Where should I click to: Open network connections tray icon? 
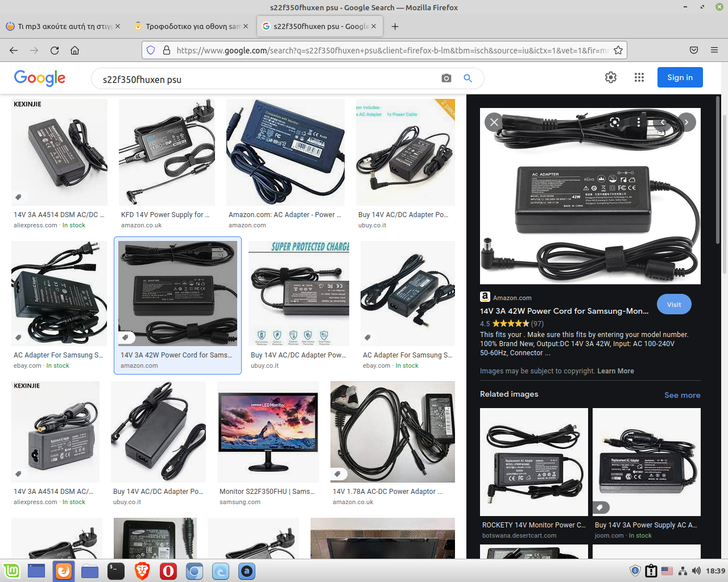(x=682, y=571)
